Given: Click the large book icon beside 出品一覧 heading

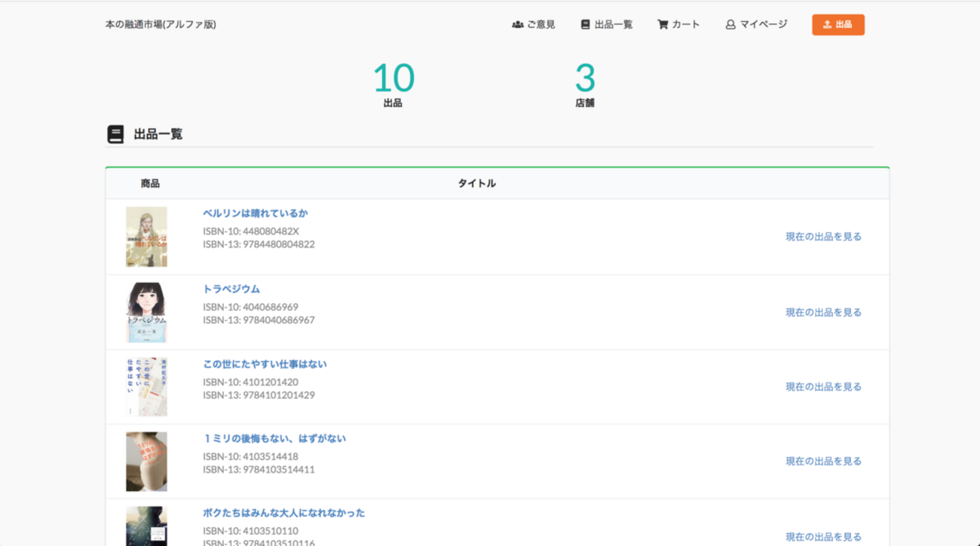Looking at the screenshot, I should pos(115,135).
